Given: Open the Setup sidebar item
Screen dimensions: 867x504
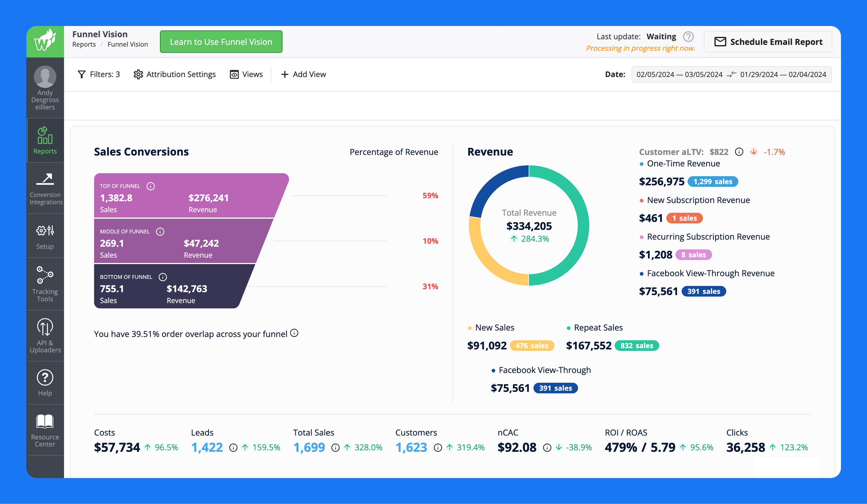Looking at the screenshot, I should 45,237.
